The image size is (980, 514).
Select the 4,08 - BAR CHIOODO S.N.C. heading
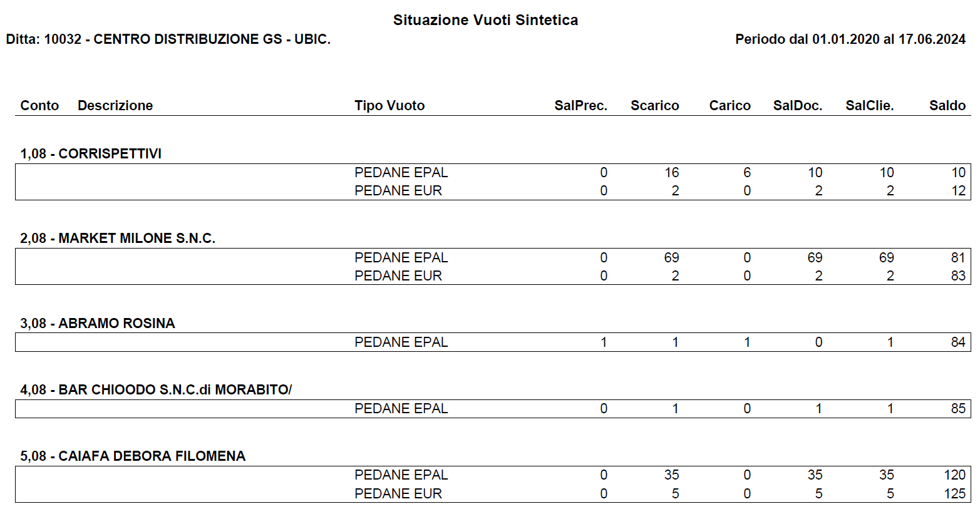pyautogui.click(x=156, y=389)
